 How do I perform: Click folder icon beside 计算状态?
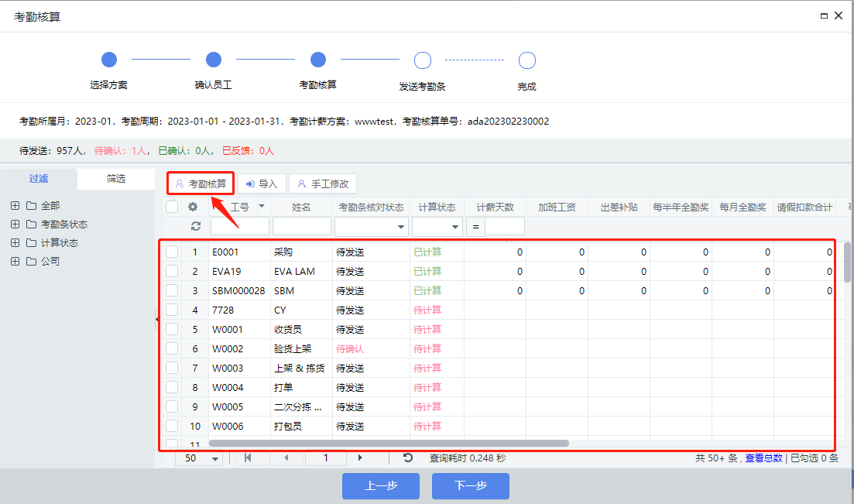click(x=32, y=242)
